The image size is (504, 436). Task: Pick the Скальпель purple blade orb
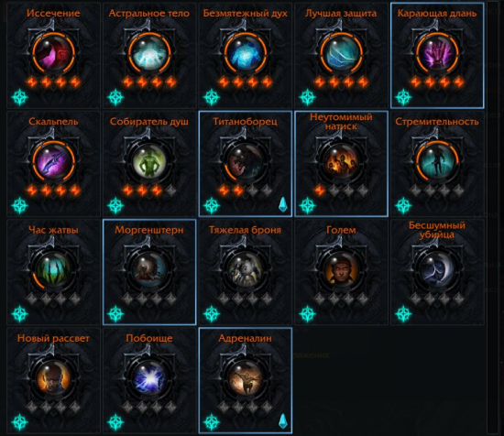tap(53, 160)
